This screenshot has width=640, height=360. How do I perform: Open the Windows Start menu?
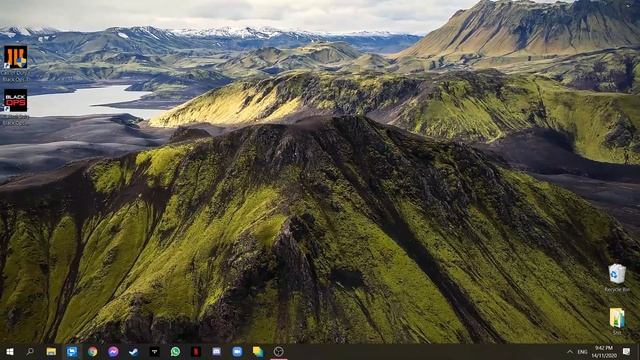[10, 351]
